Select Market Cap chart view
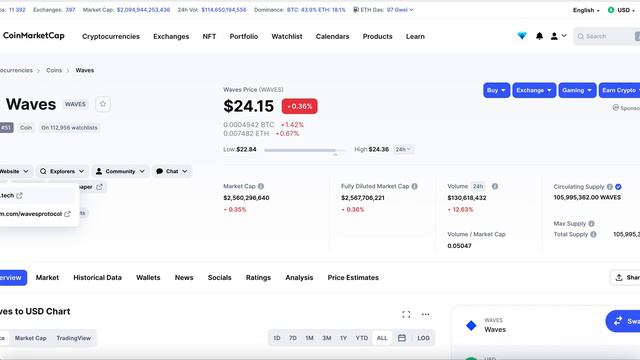 pos(30,338)
